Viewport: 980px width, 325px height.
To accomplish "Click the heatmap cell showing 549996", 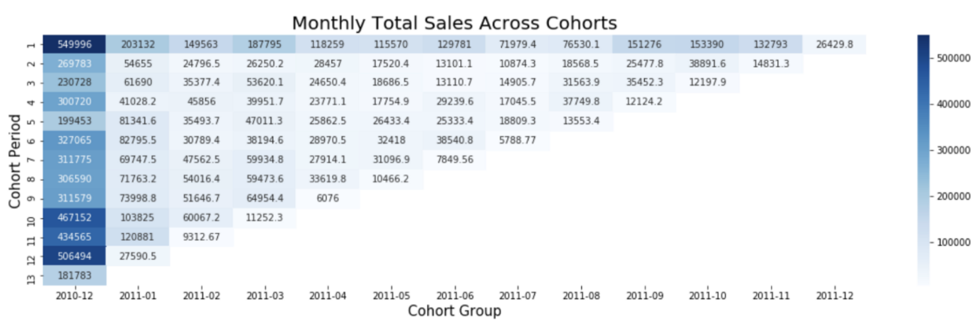I will pos(76,45).
